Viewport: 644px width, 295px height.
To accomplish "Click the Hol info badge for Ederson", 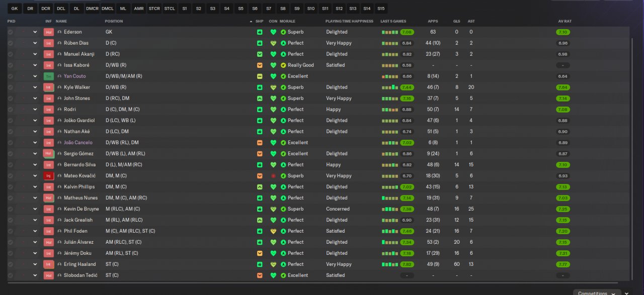I will click(x=48, y=32).
